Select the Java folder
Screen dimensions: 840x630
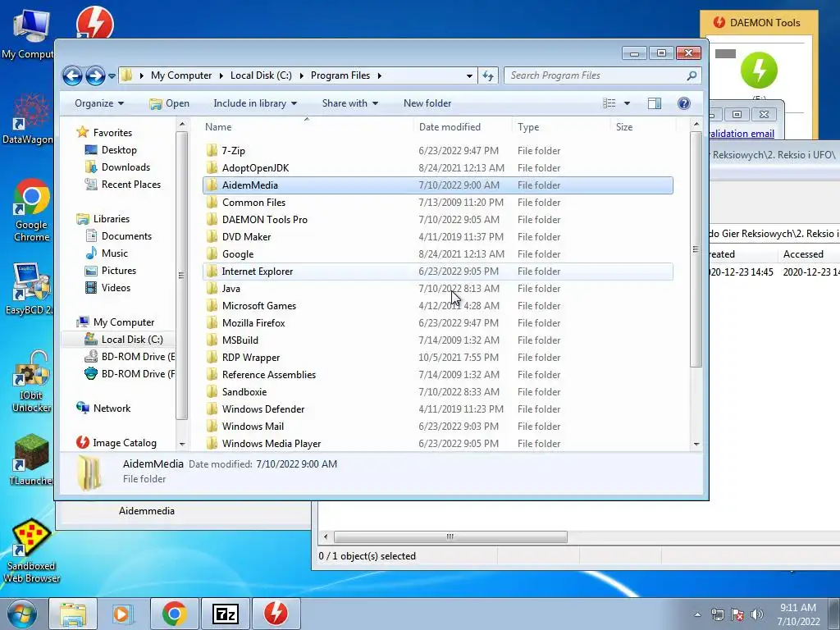click(x=438, y=288)
